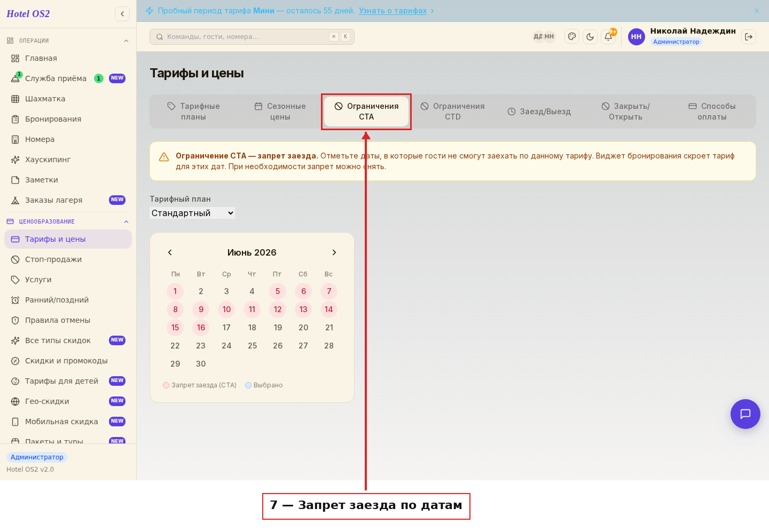This screenshot has height=532, width=769.
Task: Click the Июнь 2026 month title
Action: click(252, 252)
